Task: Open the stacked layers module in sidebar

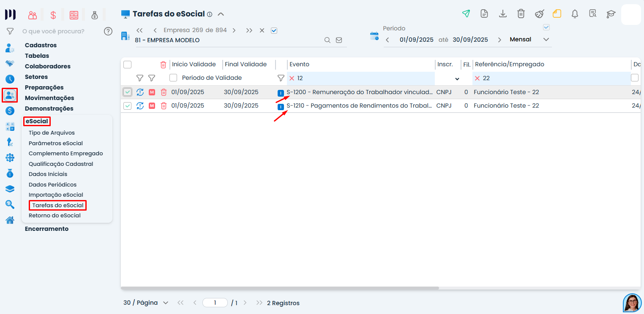Action: [10, 189]
